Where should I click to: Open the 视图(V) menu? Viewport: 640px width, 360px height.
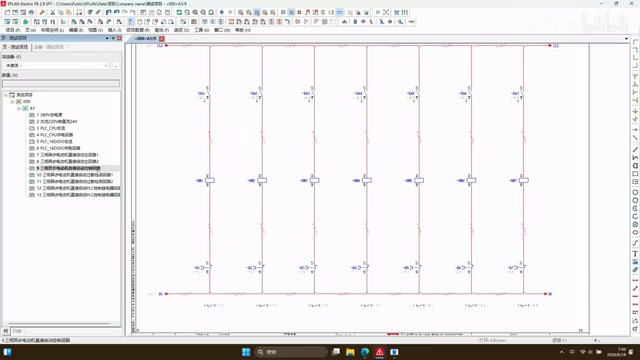pos(96,30)
